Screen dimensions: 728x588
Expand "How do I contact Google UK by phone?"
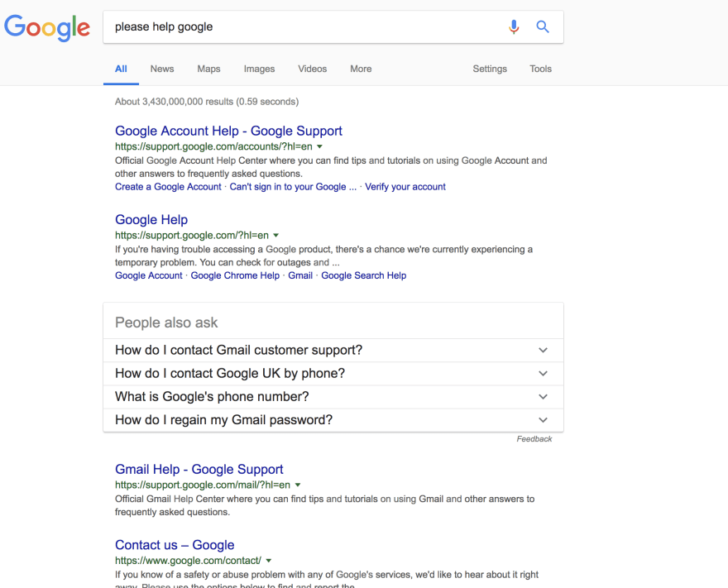[x=333, y=374]
